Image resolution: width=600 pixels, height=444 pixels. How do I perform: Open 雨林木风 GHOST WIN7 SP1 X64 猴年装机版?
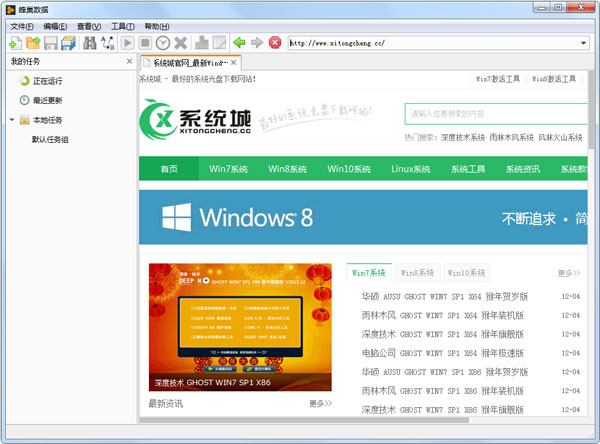point(442,315)
